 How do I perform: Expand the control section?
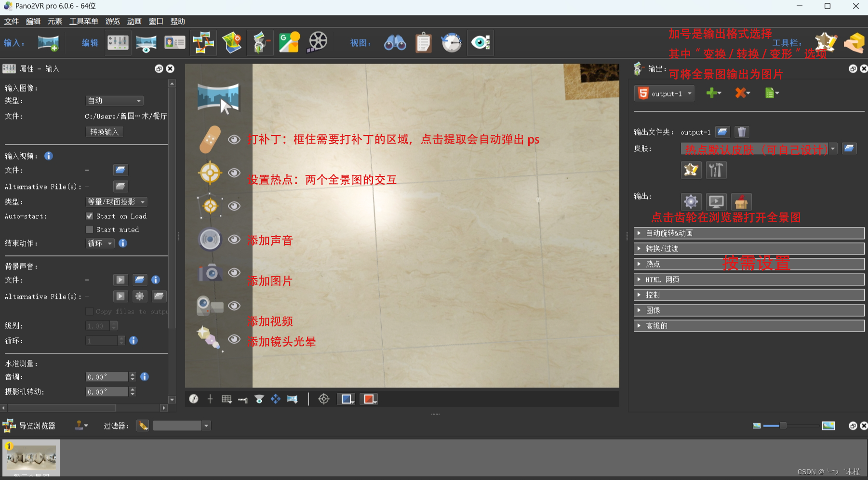click(748, 295)
